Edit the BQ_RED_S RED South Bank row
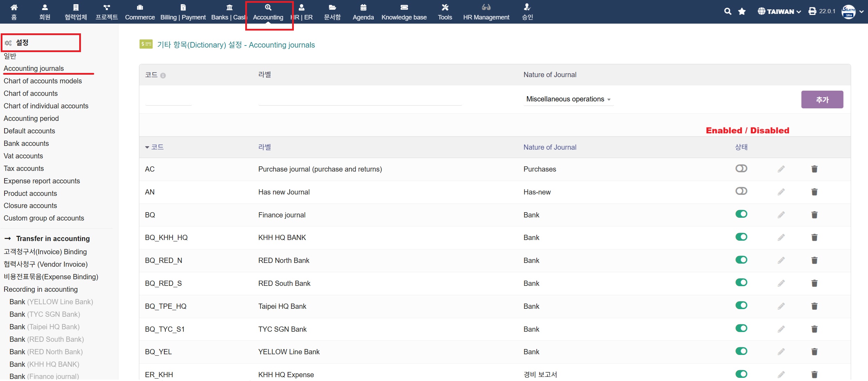This screenshot has width=868, height=381. click(x=781, y=283)
